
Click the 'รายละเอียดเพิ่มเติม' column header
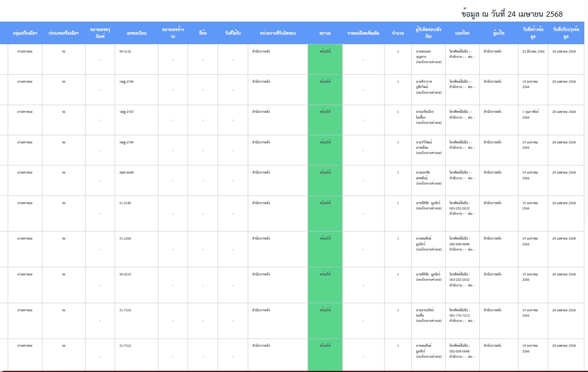click(363, 33)
